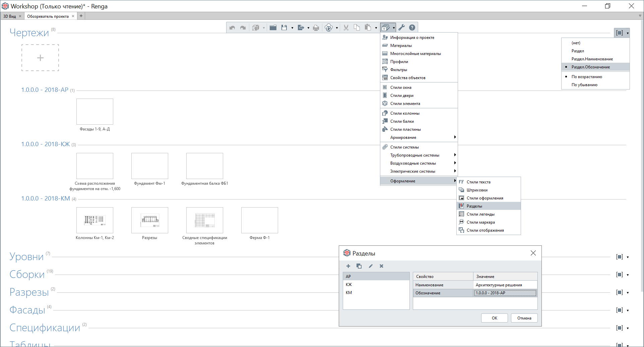Image resolution: width=644 pixels, height=347 pixels.
Task: Click the redo arrow in toolbar
Action: tap(243, 28)
